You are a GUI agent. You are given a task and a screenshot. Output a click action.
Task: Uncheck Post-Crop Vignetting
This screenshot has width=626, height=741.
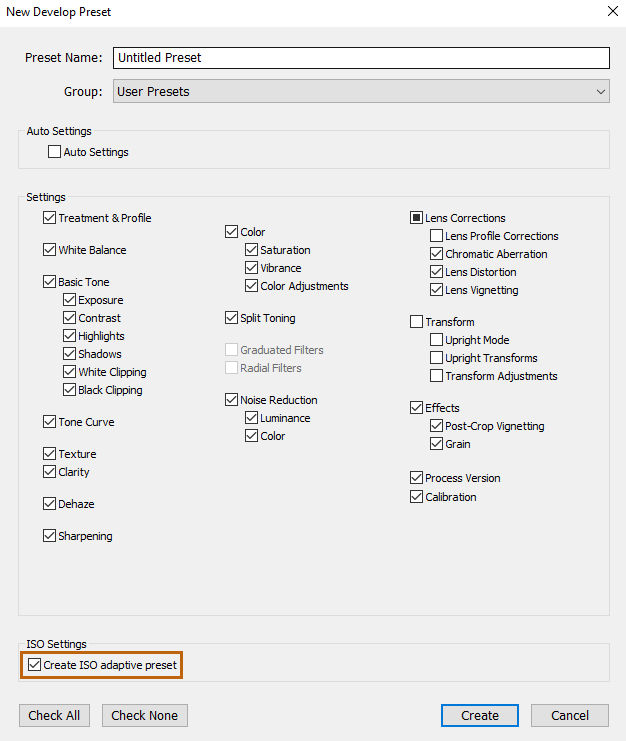tap(437, 426)
